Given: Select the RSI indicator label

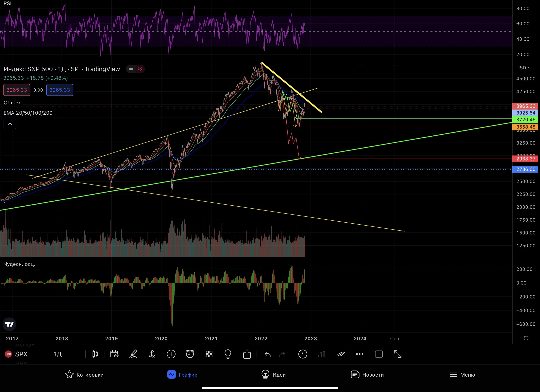Looking at the screenshot, I should (x=7, y=3).
